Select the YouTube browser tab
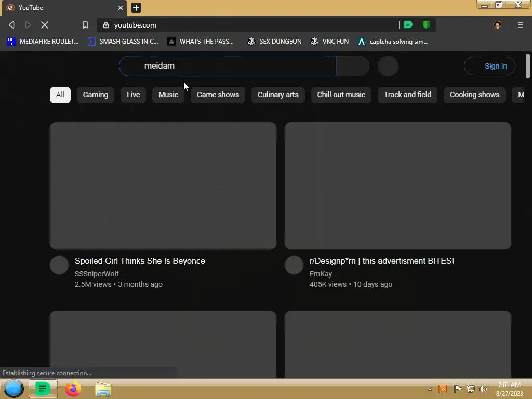532x399 pixels. 64,8
